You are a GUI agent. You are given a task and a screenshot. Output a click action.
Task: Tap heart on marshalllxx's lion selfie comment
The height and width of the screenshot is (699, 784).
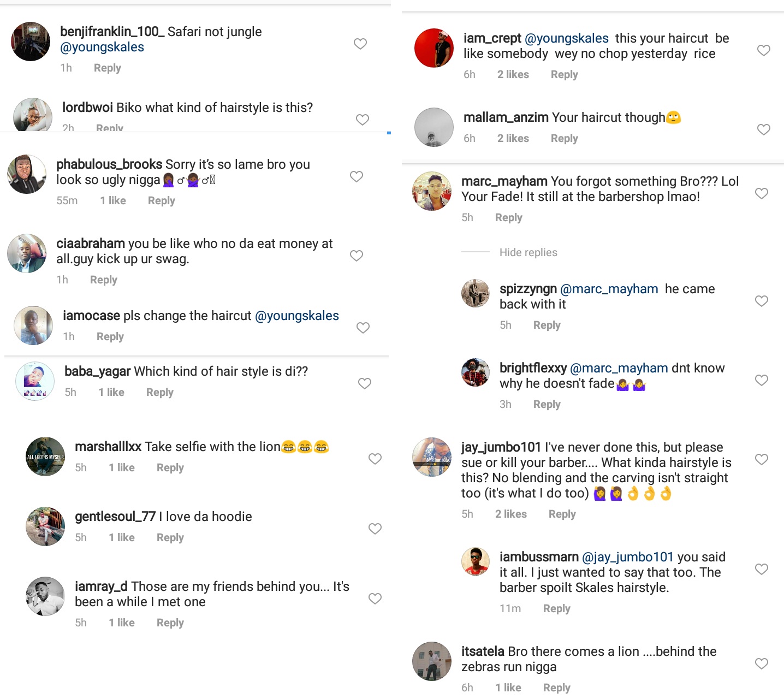point(375,459)
